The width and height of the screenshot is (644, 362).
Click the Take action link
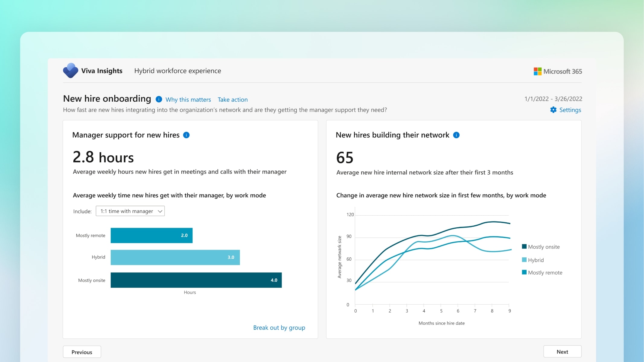pos(233,100)
